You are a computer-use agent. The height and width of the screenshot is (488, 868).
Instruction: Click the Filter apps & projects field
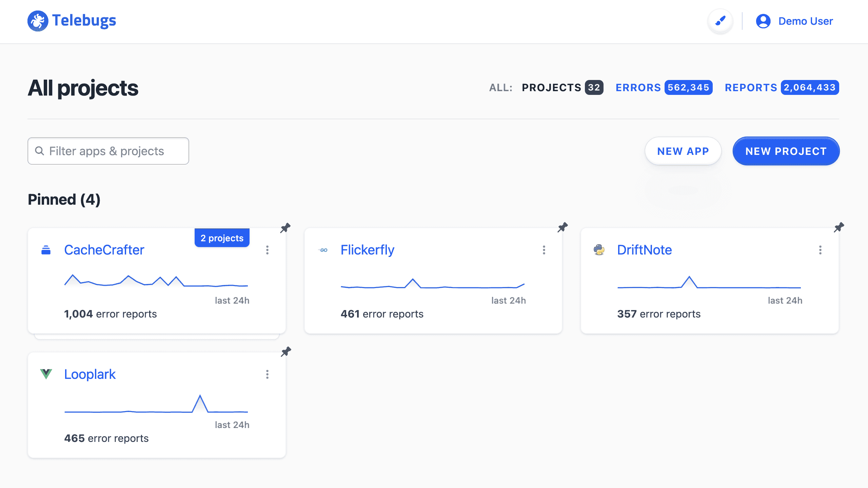[x=108, y=151]
